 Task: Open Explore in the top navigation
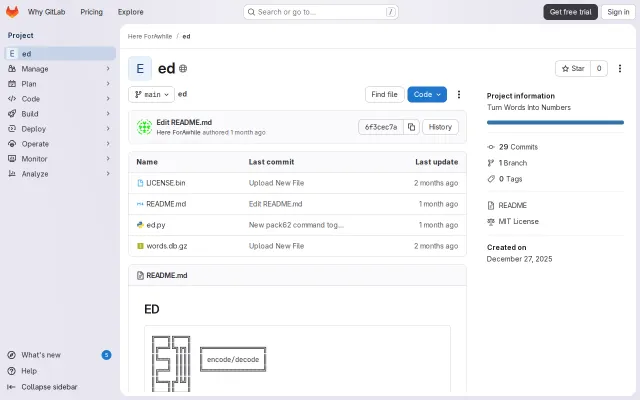click(x=131, y=12)
